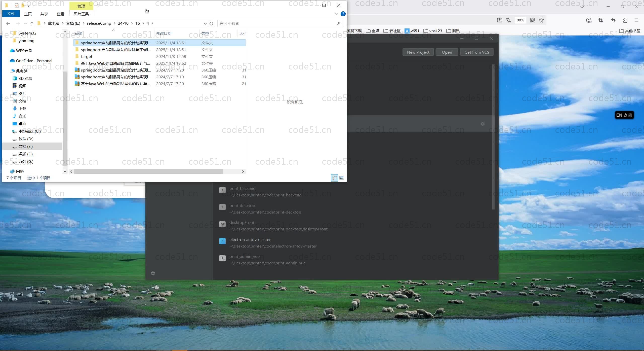The image size is (644, 351).
Task: Open the 文件 menu tab
Action: [x=11, y=14]
